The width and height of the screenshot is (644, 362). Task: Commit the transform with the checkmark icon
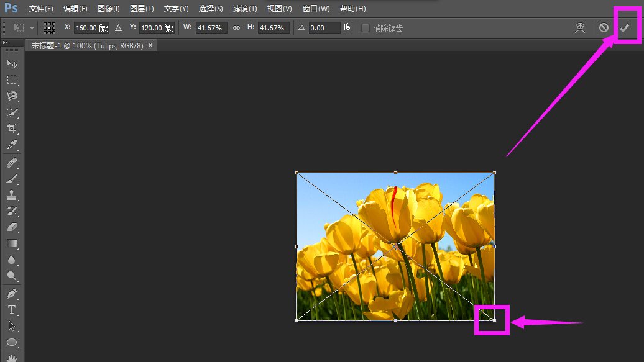[625, 28]
